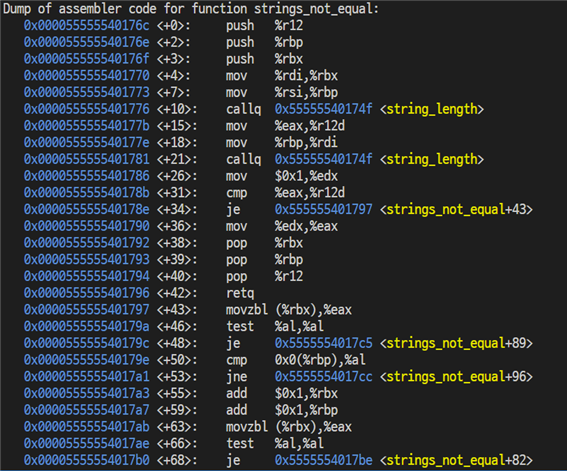The height and width of the screenshot is (471, 567).
Task: Select address 0x00005555554017ab
Action: 86,427
